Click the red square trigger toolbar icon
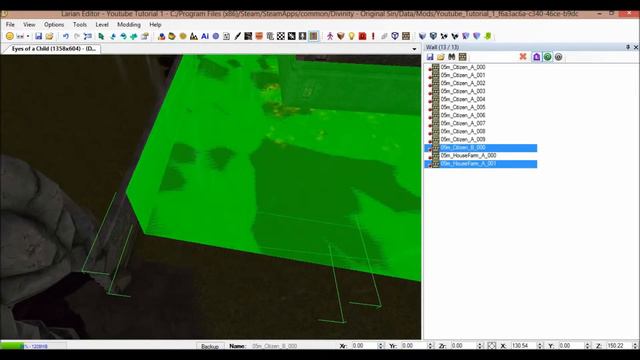Image resolution: width=640 pixels, height=360 pixels. pyautogui.click(x=362, y=36)
